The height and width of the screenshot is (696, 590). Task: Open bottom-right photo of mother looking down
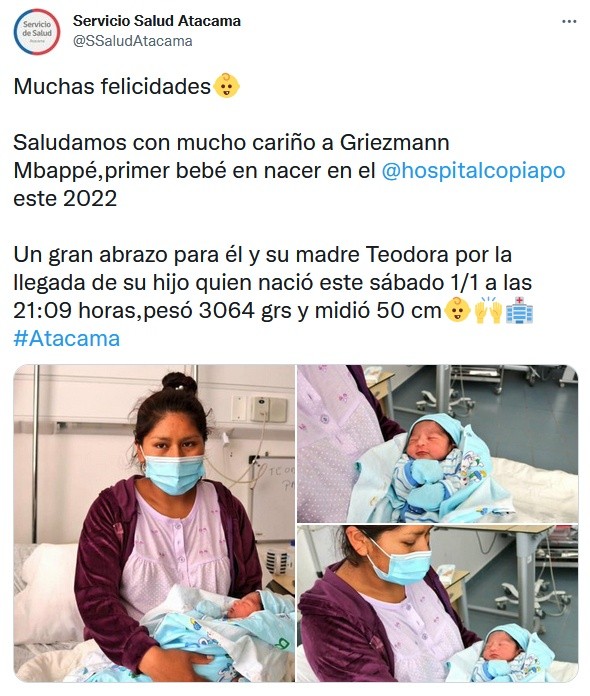click(x=438, y=604)
